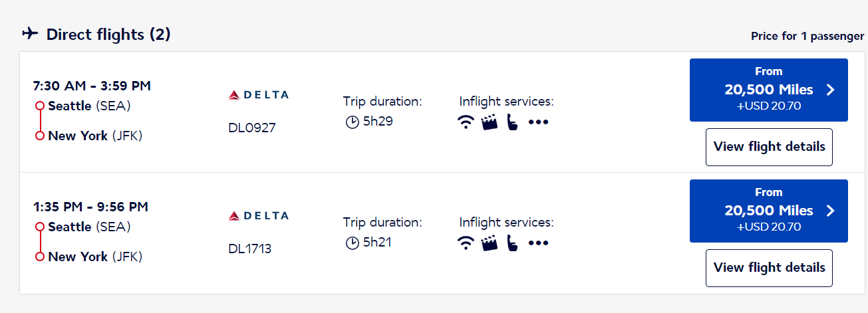Click the entertainment clapperboard icon for DL1713

click(490, 243)
